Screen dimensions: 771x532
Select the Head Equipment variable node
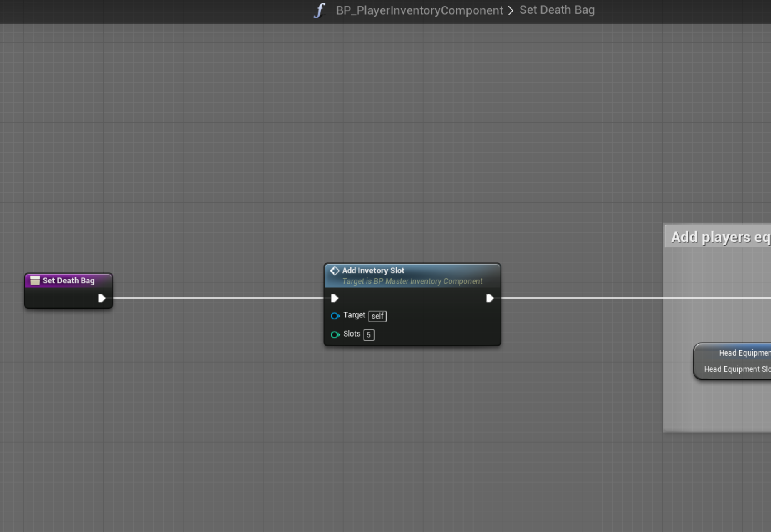pos(732,361)
